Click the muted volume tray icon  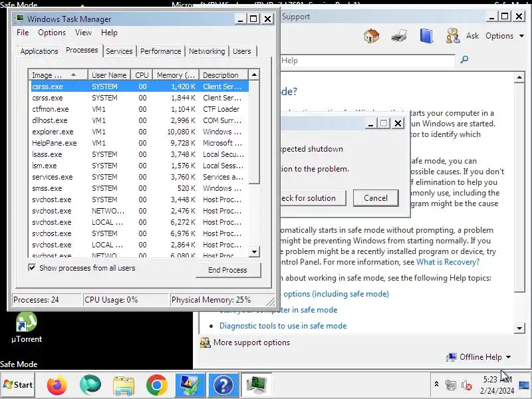[x=467, y=385]
